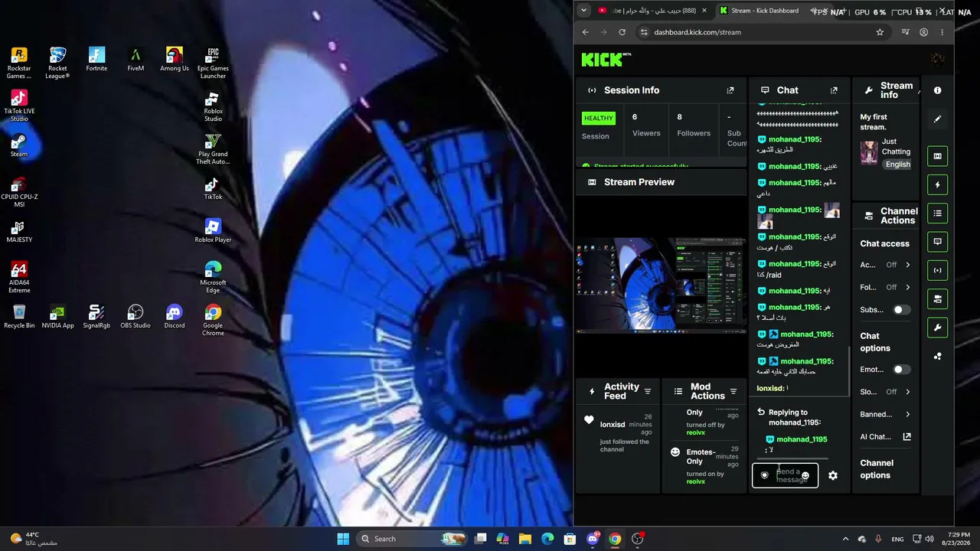The image size is (980, 551).
Task: Open Chrome profile icon
Action: coord(923,32)
